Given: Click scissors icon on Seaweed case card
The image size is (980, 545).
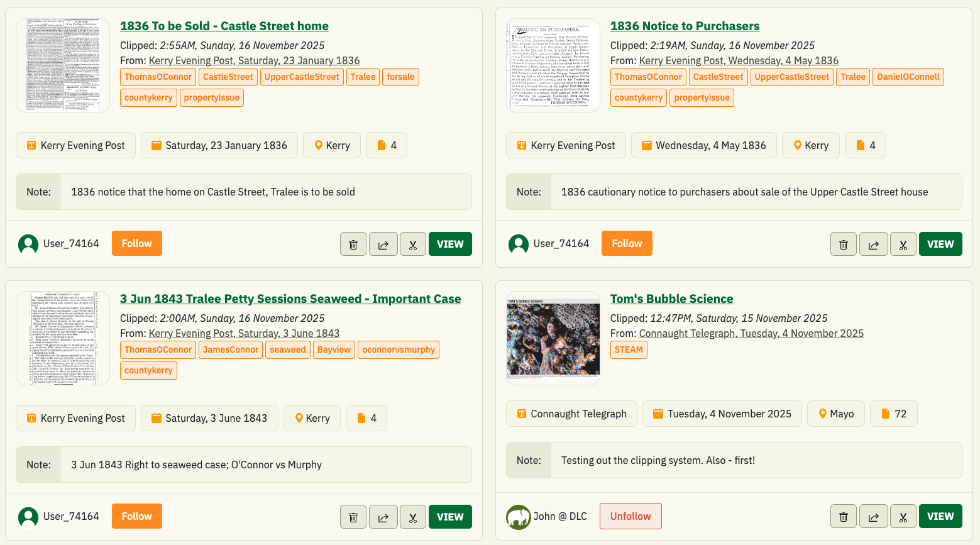Looking at the screenshot, I should tap(413, 517).
